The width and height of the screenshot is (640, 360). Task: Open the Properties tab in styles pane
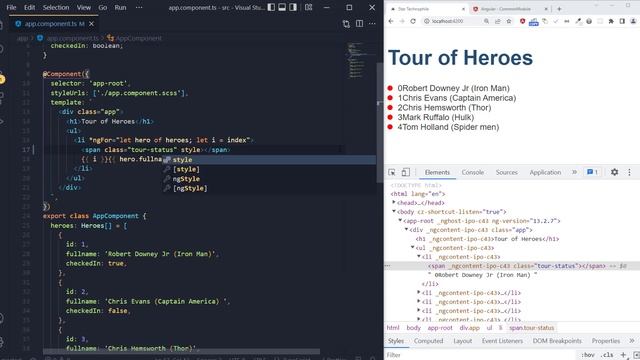click(606, 341)
